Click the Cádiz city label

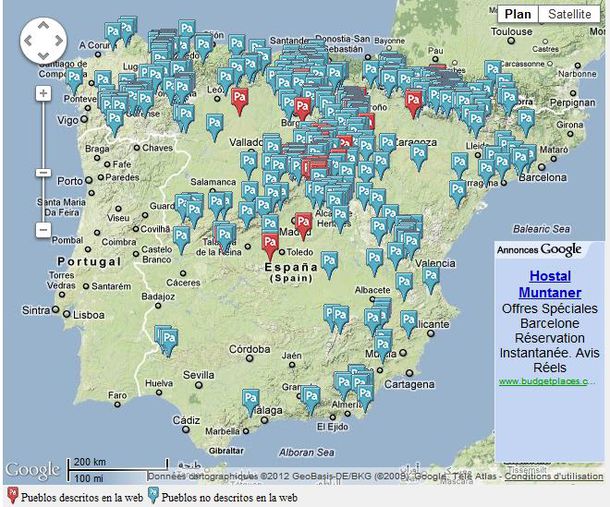(x=186, y=420)
